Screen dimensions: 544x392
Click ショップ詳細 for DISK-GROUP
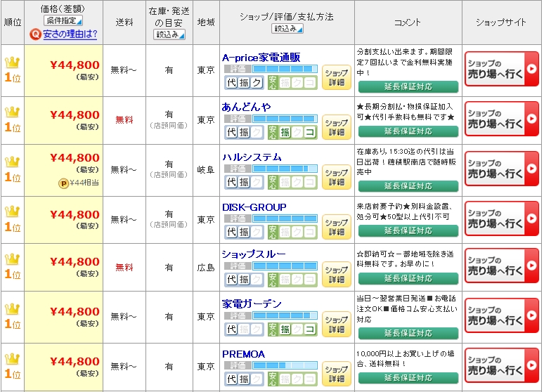click(x=337, y=227)
